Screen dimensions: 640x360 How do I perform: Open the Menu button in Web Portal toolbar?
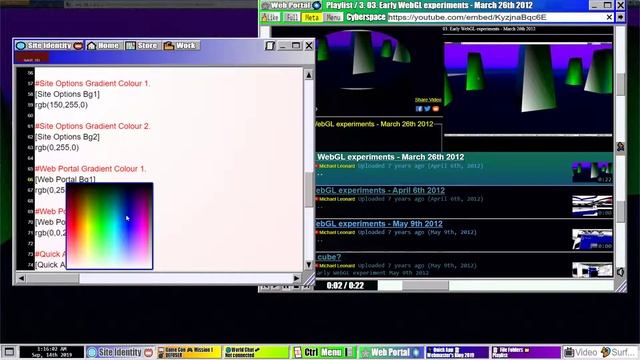[x=333, y=18]
